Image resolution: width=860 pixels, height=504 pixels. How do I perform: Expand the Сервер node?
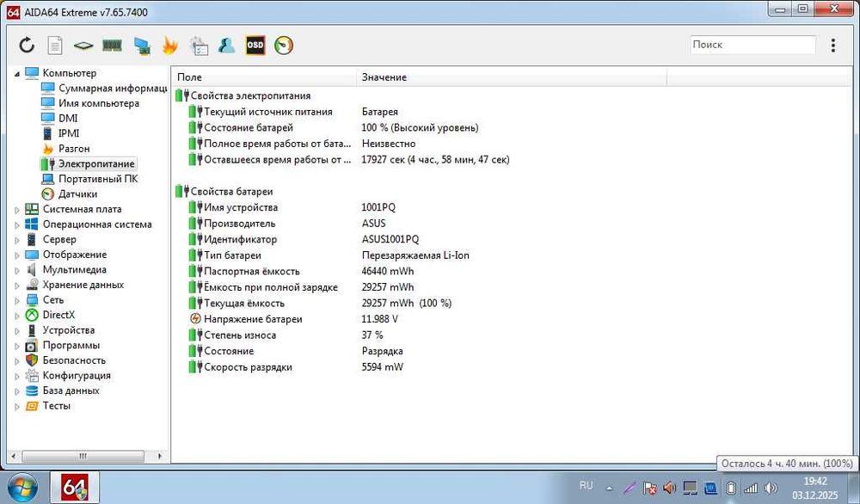pyautogui.click(x=17, y=240)
